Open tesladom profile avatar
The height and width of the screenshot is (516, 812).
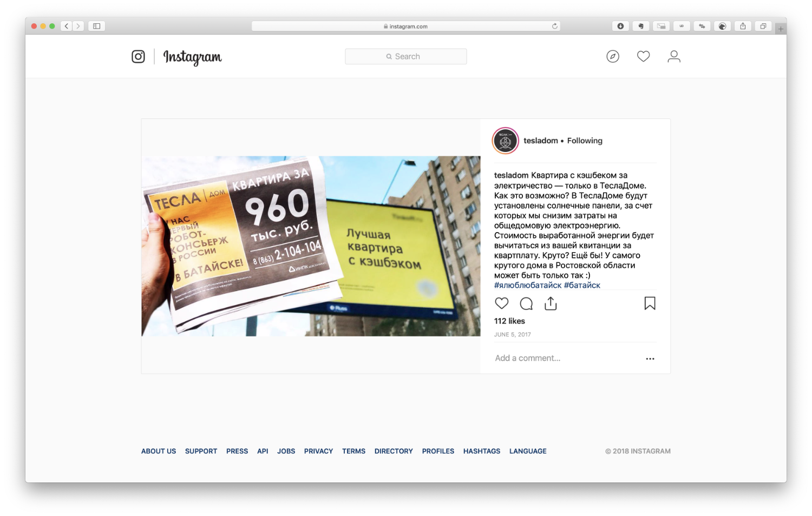[x=506, y=141]
